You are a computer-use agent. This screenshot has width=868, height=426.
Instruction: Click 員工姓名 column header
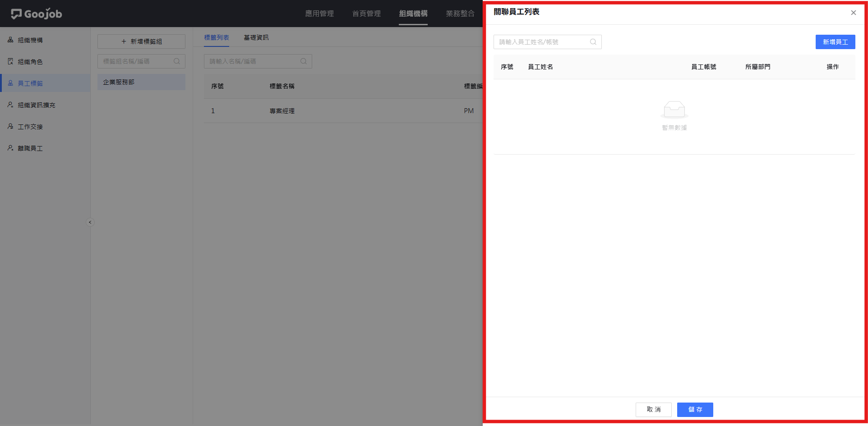[540, 67]
